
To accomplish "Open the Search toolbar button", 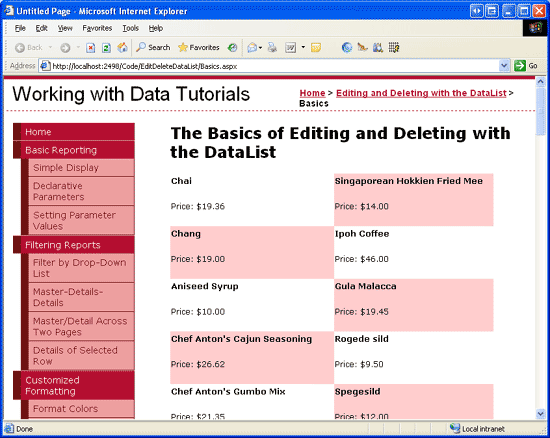I will click(x=153, y=47).
